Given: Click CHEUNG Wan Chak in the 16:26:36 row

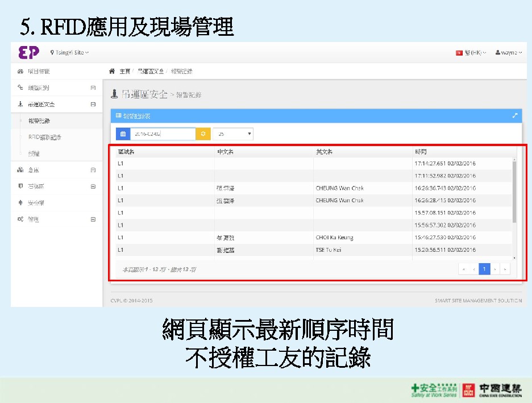Looking at the screenshot, I should point(339,188).
